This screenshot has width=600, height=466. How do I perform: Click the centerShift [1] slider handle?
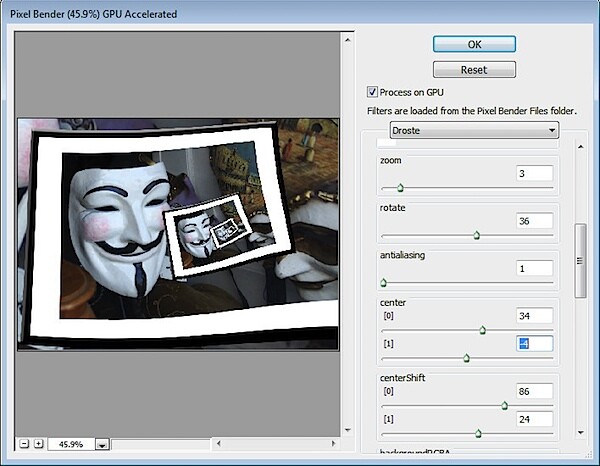click(478, 433)
